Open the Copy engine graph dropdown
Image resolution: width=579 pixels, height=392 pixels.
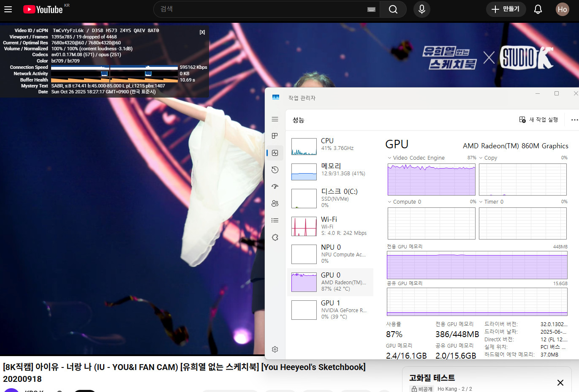481,158
